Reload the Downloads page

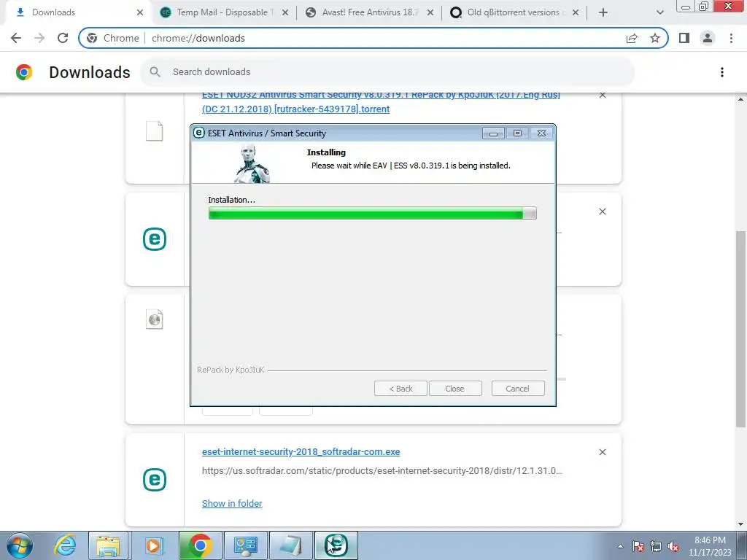63,38
